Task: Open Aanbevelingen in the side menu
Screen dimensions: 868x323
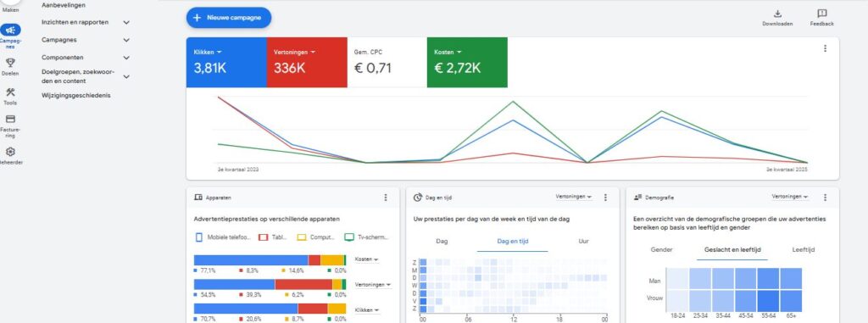Action: [63, 5]
